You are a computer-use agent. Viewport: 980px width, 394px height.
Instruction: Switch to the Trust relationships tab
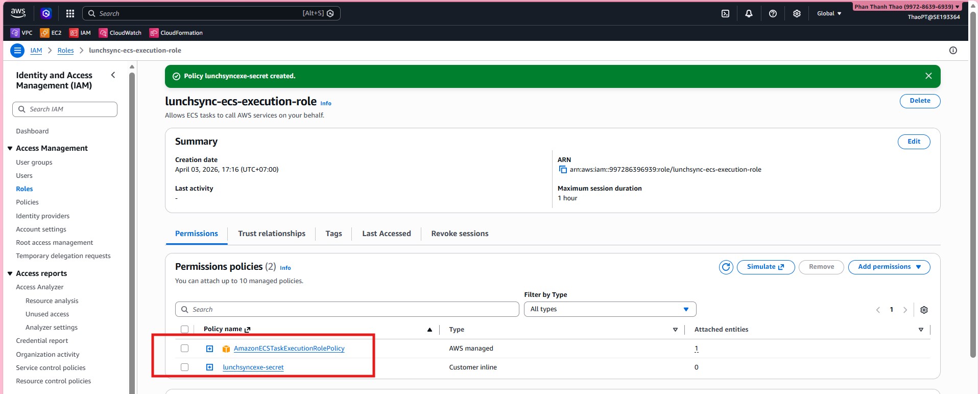pyautogui.click(x=272, y=234)
